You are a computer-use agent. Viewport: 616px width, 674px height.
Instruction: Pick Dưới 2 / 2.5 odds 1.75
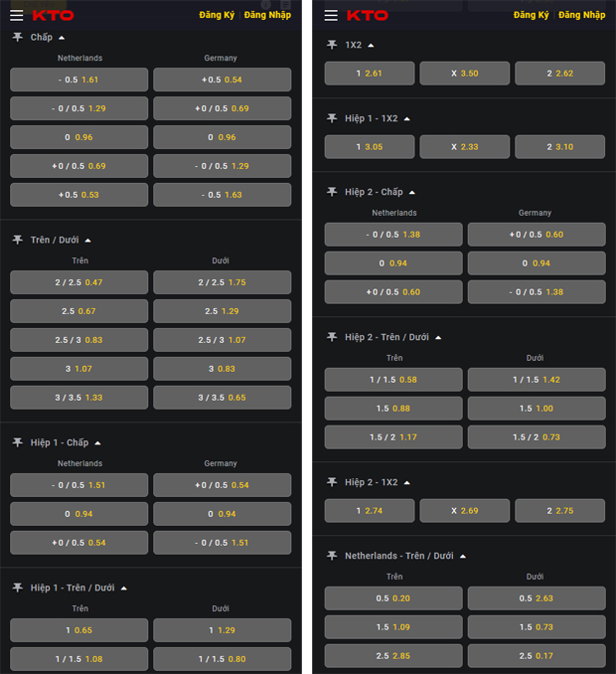pos(222,282)
